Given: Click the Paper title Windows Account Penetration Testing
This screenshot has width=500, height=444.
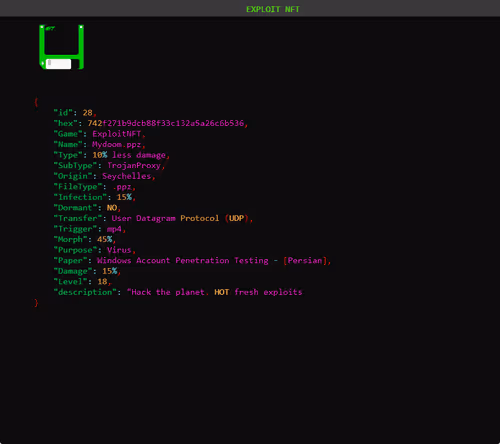Looking at the screenshot, I should point(183,261).
